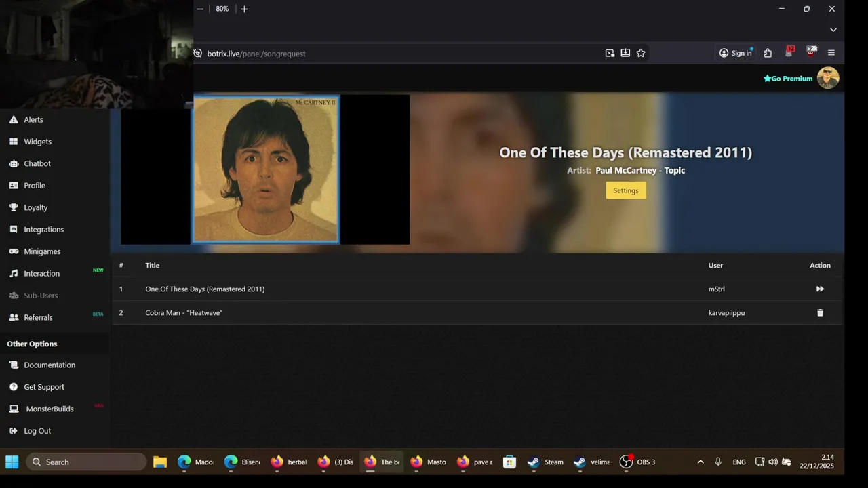Expand the list-all-tabs chevron
This screenshot has height=488, width=868.
[x=833, y=30]
